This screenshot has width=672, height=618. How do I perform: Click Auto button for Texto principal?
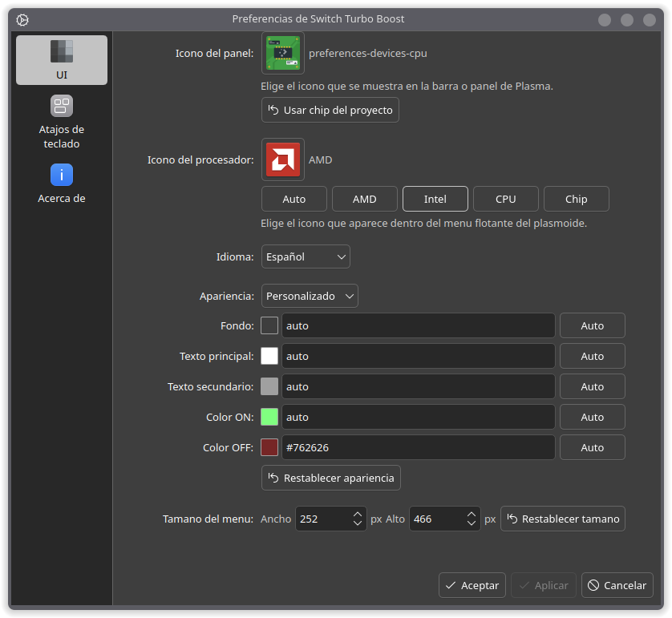(593, 356)
